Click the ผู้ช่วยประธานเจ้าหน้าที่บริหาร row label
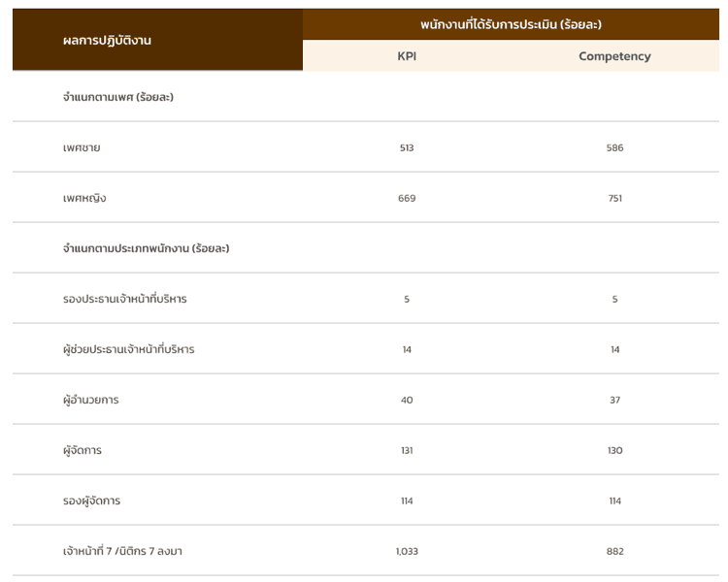The height and width of the screenshot is (582, 728). 128,349
